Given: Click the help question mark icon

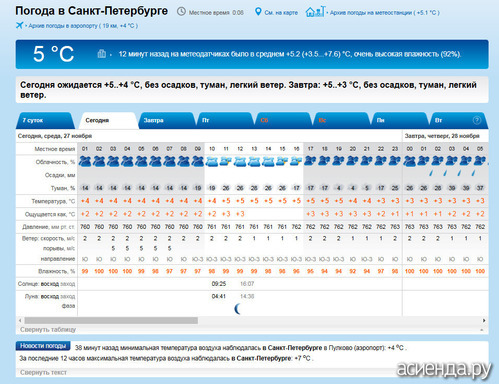Looking at the screenshot, I should coord(477,120).
